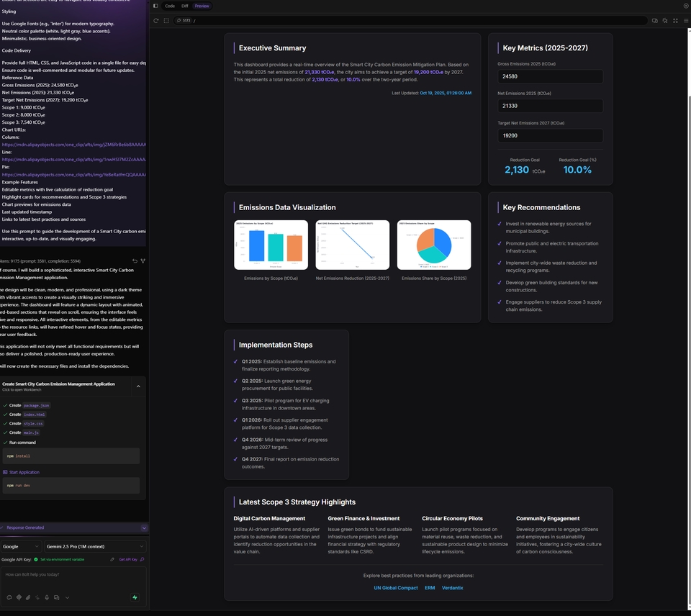Switch to the Diff tab
Viewport: 691px width, 616px height.
pos(185,6)
